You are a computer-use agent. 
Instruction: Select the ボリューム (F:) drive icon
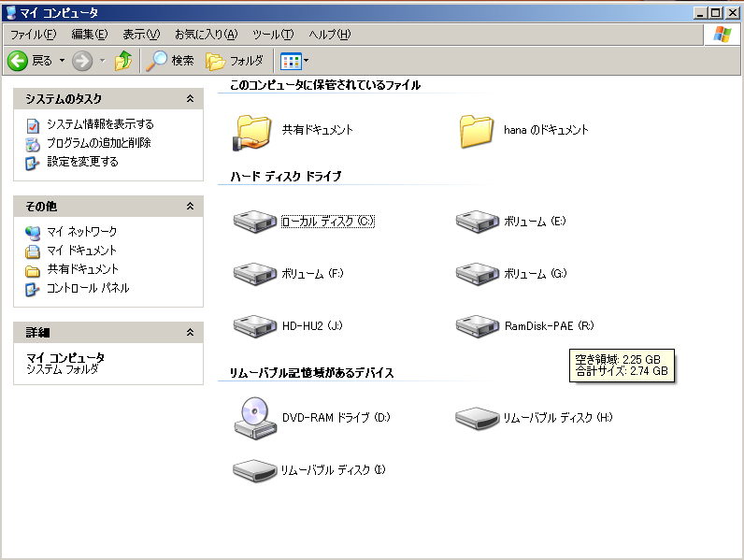pyautogui.click(x=255, y=273)
